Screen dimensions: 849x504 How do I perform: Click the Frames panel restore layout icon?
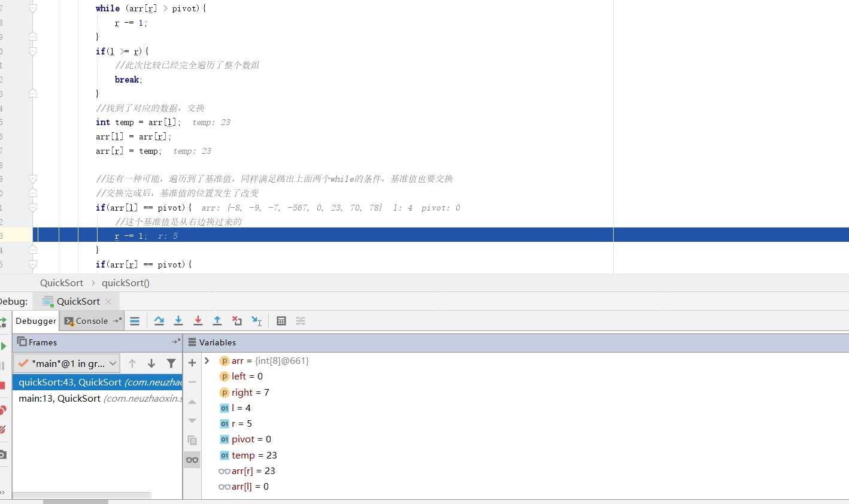[x=175, y=342]
